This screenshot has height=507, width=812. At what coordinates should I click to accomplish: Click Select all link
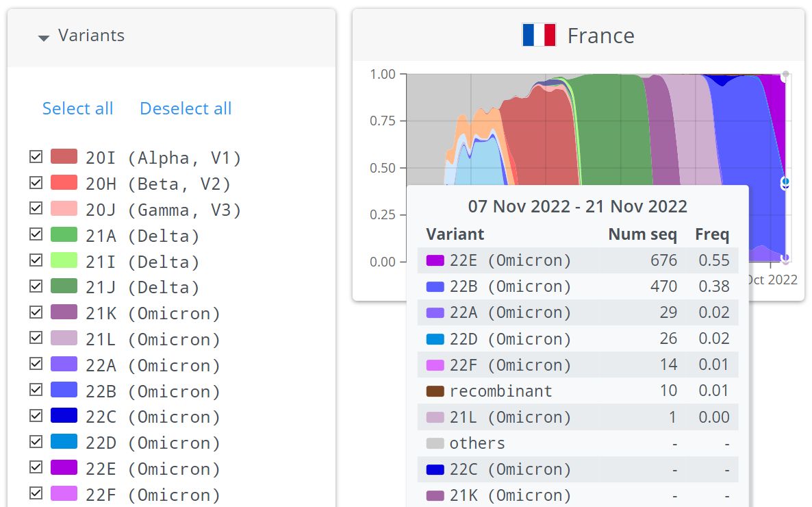(x=77, y=108)
